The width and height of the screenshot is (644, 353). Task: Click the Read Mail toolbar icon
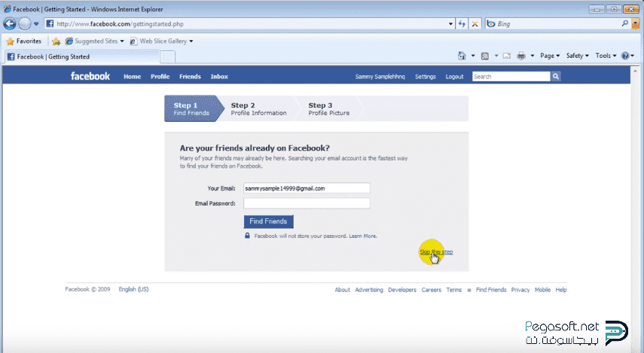pyautogui.click(x=507, y=56)
